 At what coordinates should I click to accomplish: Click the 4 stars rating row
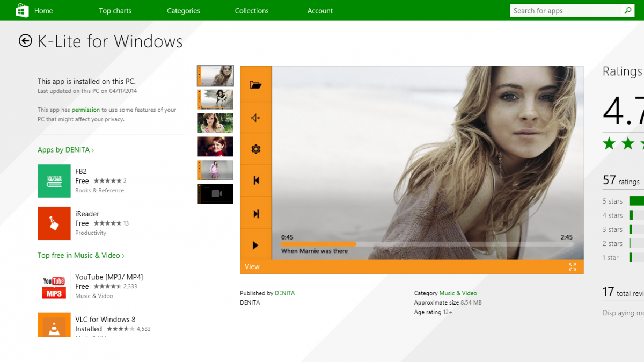click(x=623, y=215)
